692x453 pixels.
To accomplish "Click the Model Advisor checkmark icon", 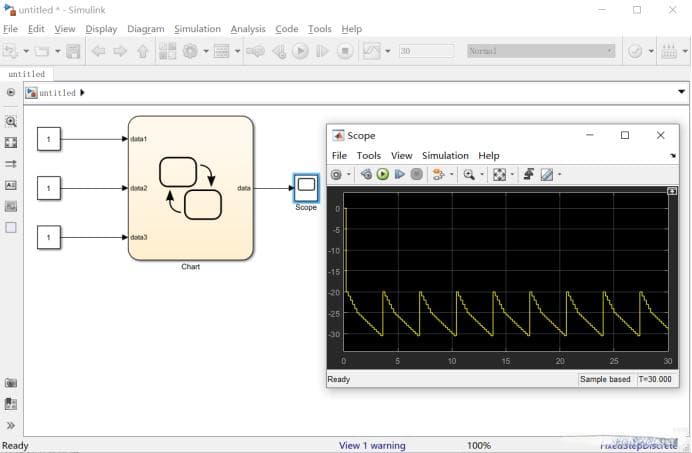I will 635,51.
